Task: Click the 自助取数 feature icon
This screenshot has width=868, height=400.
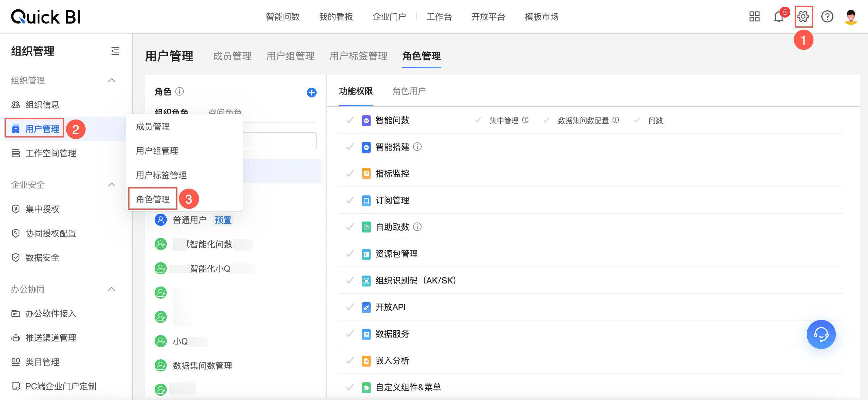Action: click(366, 227)
